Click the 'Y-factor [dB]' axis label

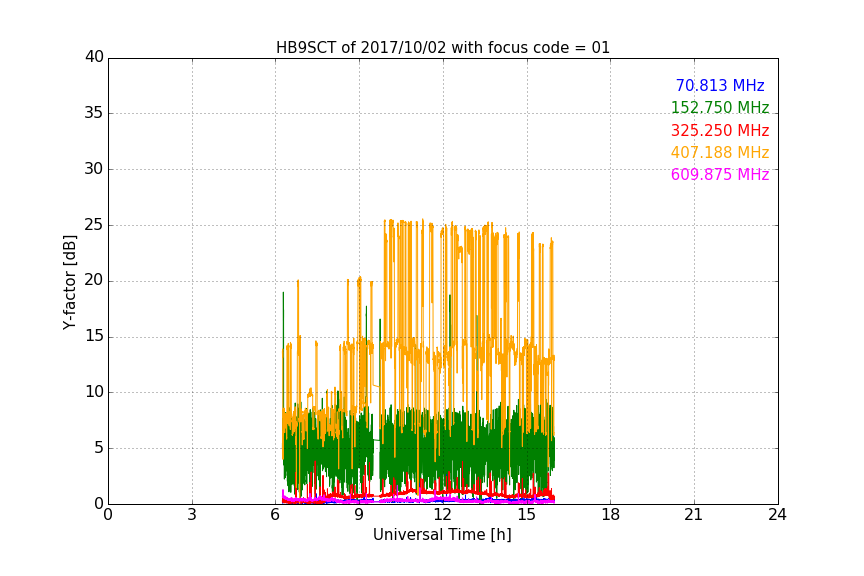coord(69,282)
